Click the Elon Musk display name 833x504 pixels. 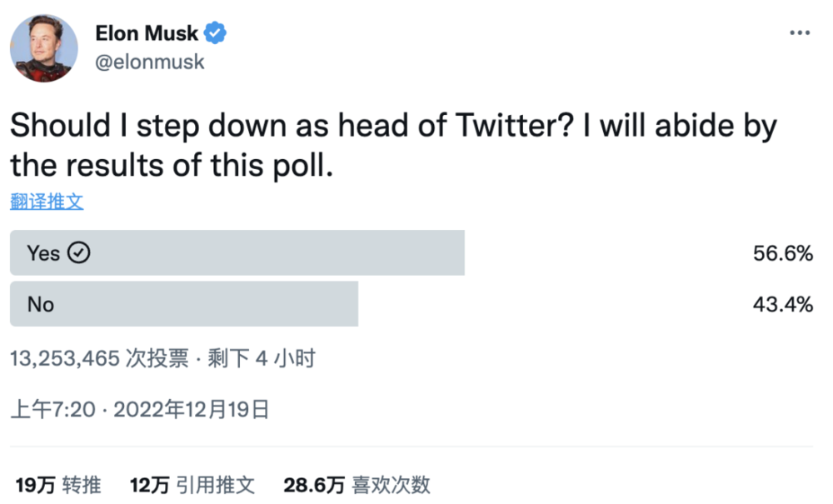(x=147, y=33)
